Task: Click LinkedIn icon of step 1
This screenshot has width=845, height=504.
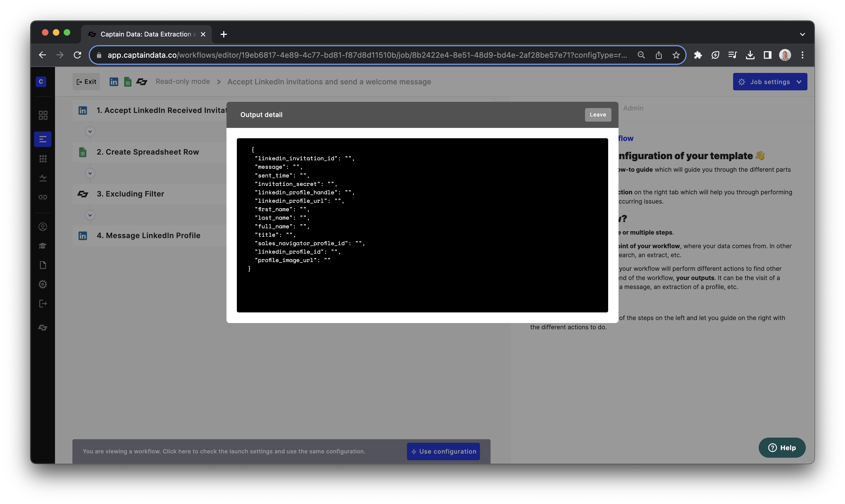Action: [83, 110]
